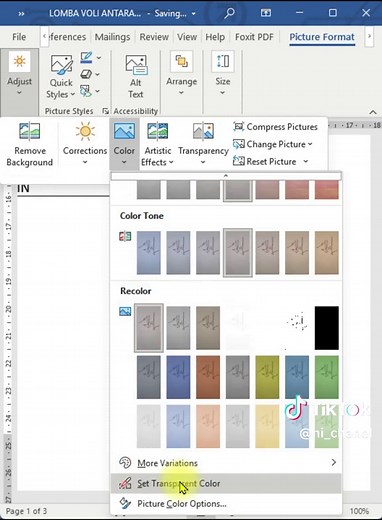
Task: Click Remove Background
Action: (29, 144)
